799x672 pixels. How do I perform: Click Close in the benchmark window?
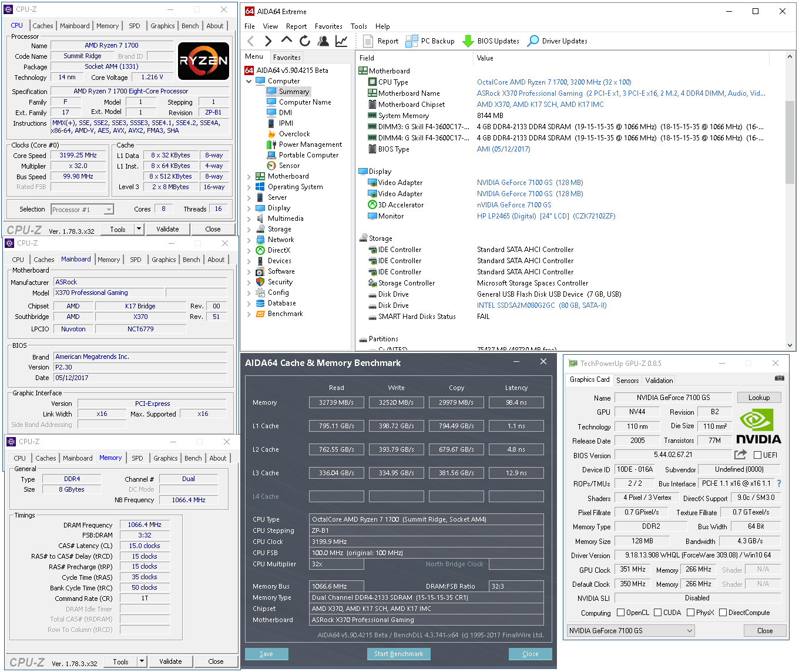[530, 654]
